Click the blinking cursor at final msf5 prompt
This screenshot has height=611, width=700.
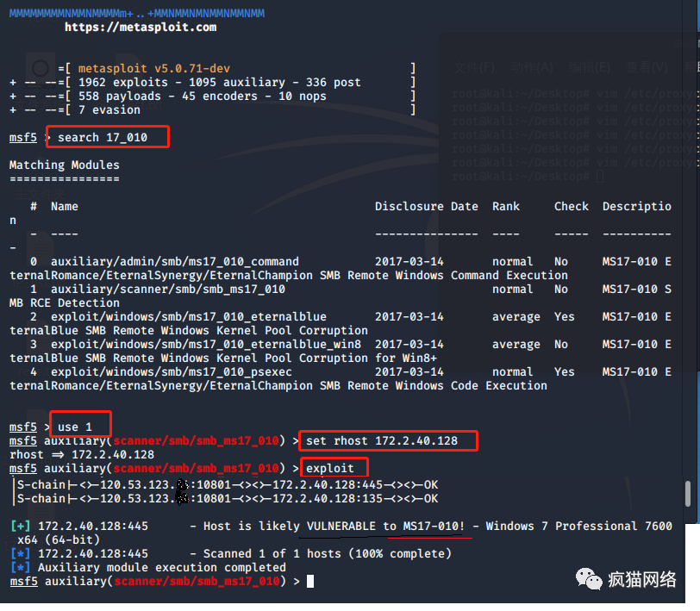tap(310, 581)
